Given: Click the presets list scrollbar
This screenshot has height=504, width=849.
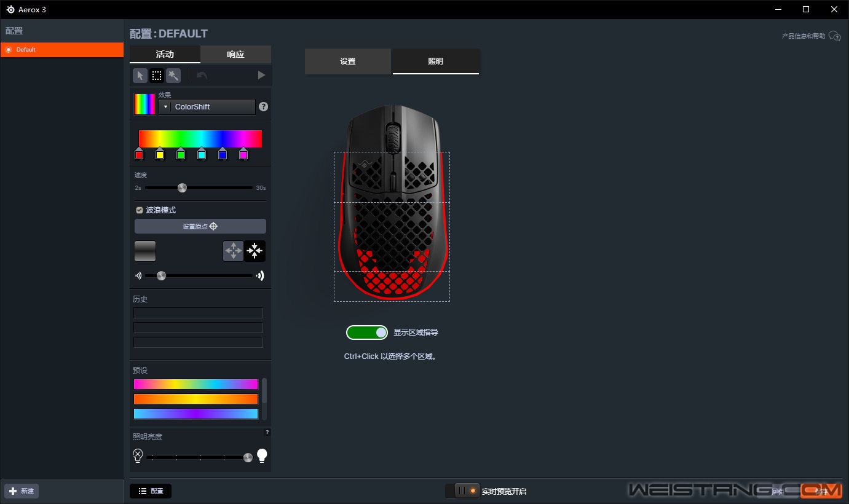Looking at the screenshot, I should (x=264, y=391).
